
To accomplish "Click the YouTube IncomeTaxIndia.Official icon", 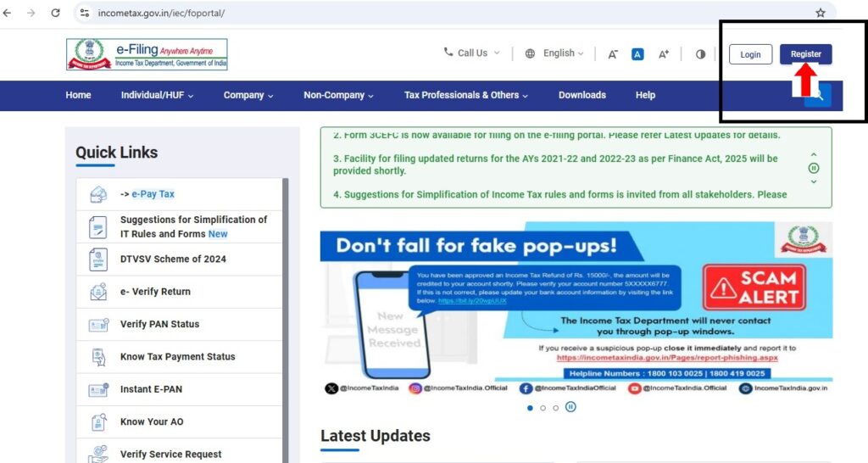I will [x=634, y=388].
